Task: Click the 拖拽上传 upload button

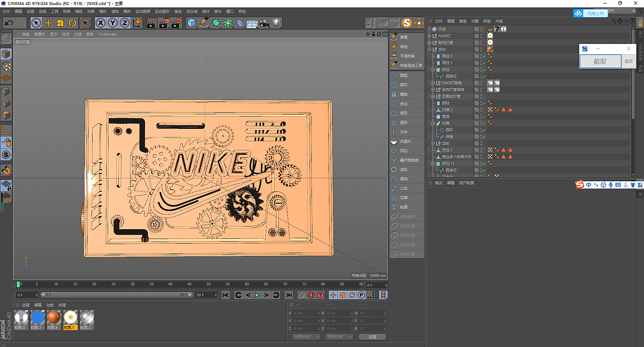Action: click(591, 14)
